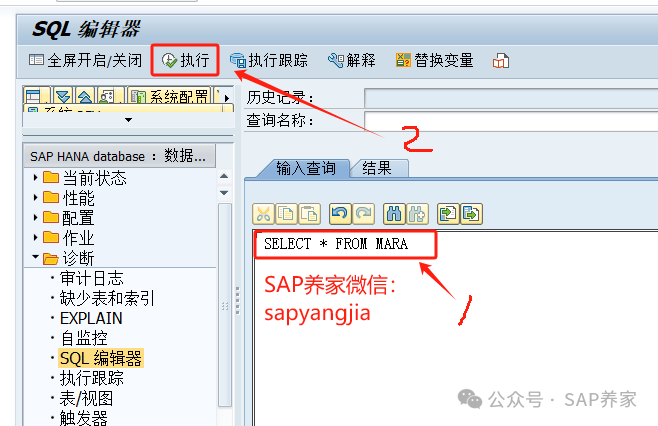
Task: Click the 历史记录 history field
Action: [x=511, y=98]
